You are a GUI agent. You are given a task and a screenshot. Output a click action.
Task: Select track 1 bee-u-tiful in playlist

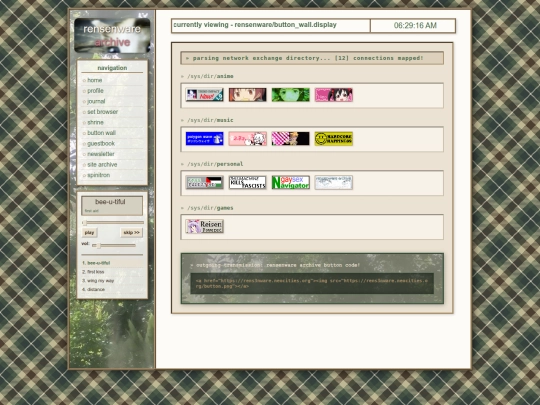(x=112, y=263)
